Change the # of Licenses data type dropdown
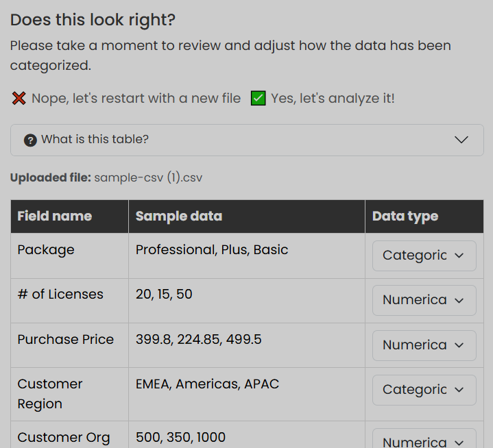This screenshot has width=493, height=448. pos(424,300)
